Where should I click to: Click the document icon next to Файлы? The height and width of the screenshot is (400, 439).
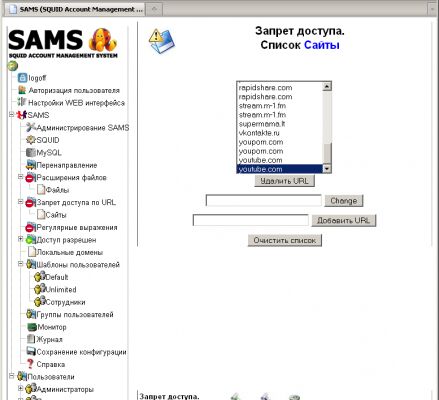pyautogui.click(x=41, y=190)
